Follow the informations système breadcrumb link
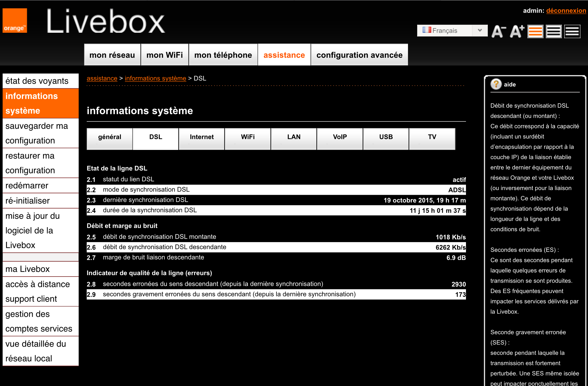The width and height of the screenshot is (588, 386). 155,78
